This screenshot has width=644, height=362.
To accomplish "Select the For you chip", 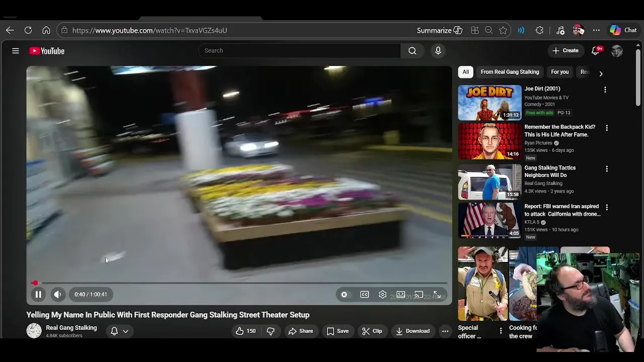I will (x=559, y=72).
